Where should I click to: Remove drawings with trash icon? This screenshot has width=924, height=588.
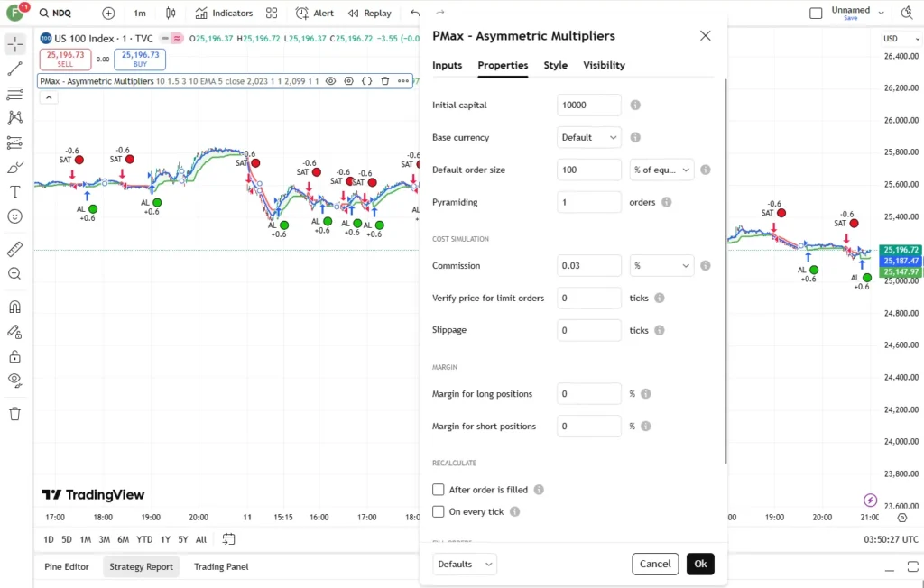pyautogui.click(x=15, y=414)
